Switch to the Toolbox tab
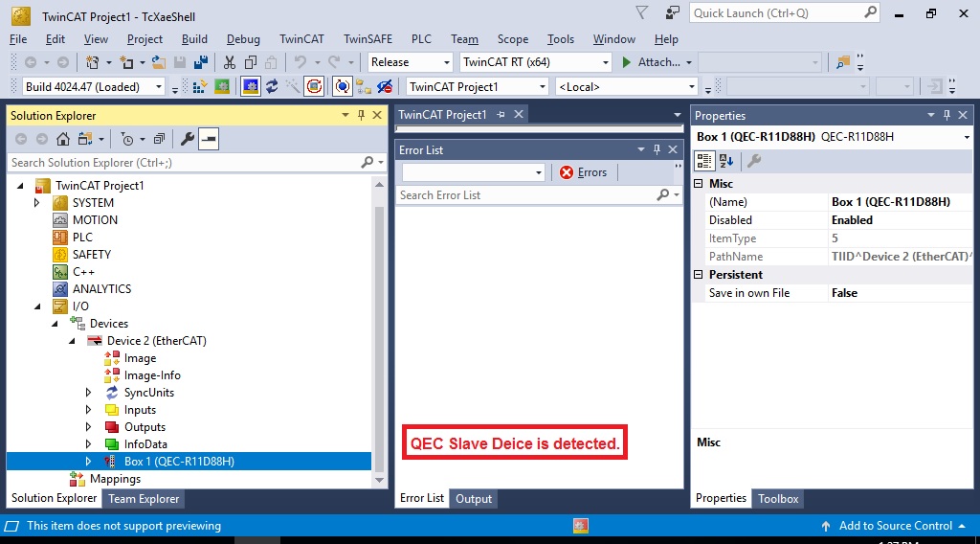Screen dimensions: 980x544 tap(778, 498)
